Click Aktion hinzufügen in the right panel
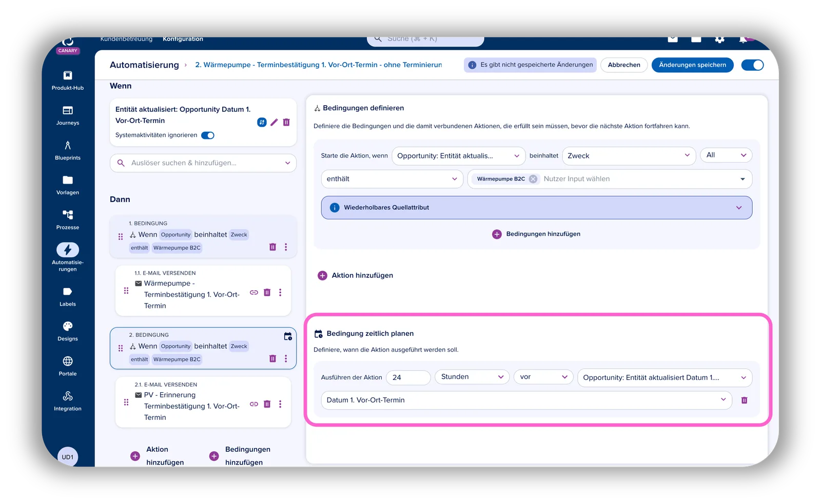 click(x=356, y=276)
